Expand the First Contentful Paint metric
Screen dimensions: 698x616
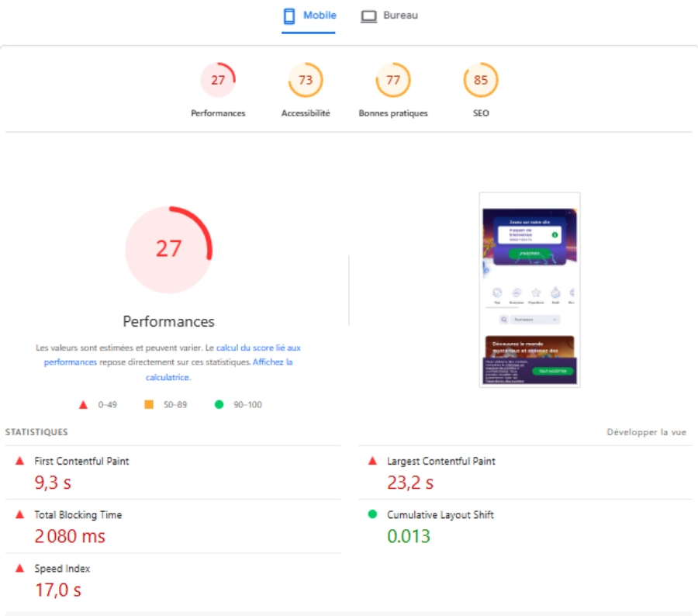click(x=81, y=461)
